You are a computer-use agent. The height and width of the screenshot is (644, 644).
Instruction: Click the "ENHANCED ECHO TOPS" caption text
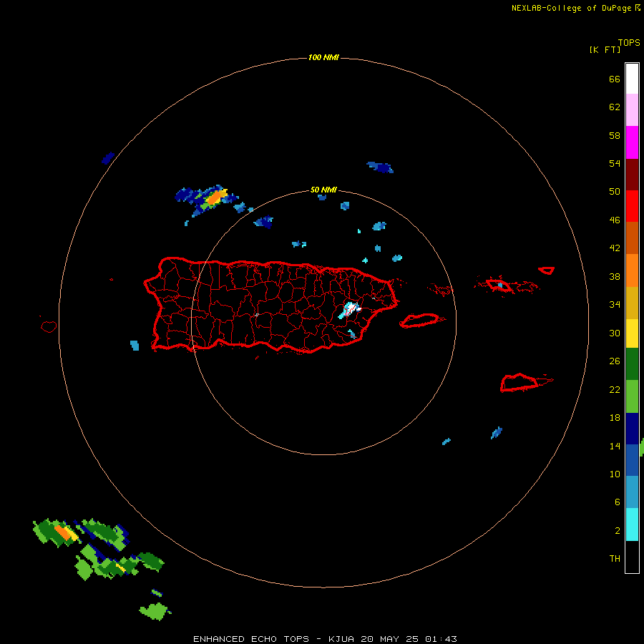tap(251, 639)
